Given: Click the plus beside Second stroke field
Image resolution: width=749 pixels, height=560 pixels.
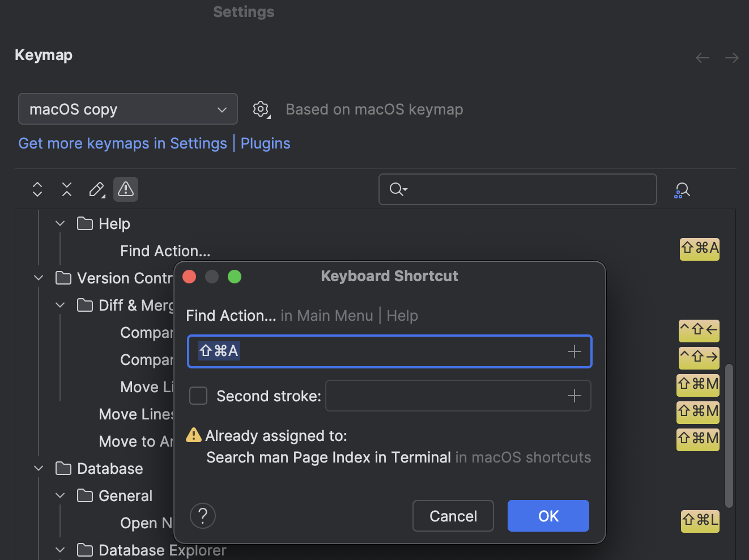Looking at the screenshot, I should pyautogui.click(x=574, y=396).
